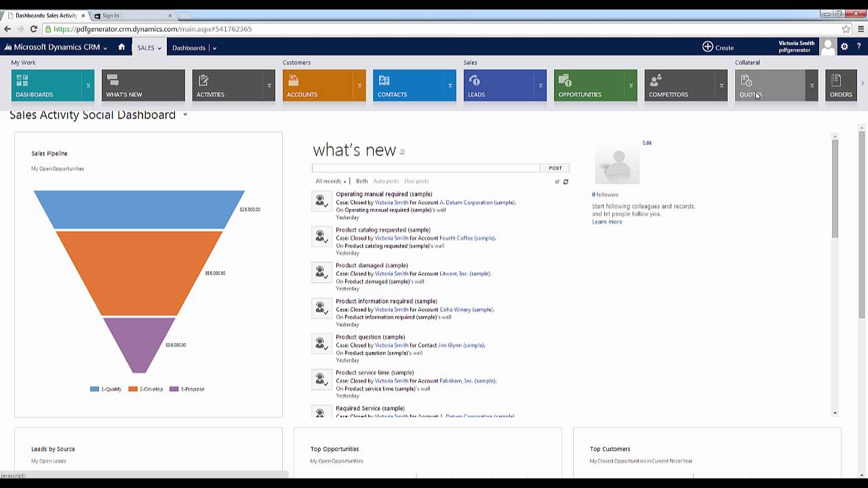Click the POST button
The height and width of the screenshot is (488, 868).
click(555, 168)
